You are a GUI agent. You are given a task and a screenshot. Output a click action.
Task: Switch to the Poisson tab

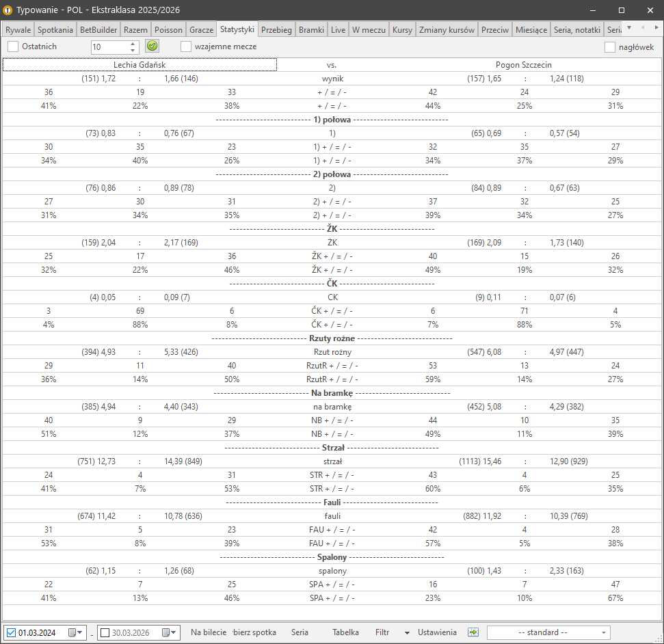168,30
